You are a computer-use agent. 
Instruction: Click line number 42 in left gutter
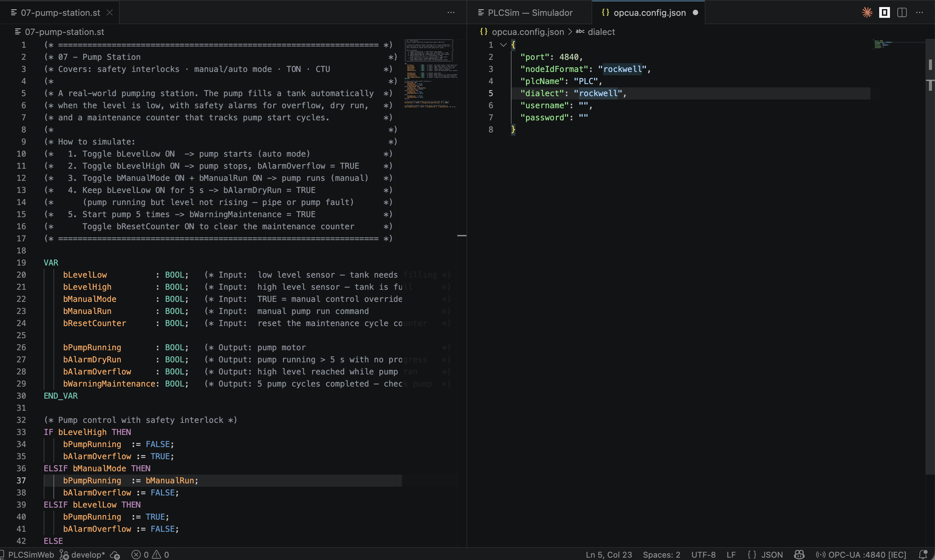click(21, 541)
